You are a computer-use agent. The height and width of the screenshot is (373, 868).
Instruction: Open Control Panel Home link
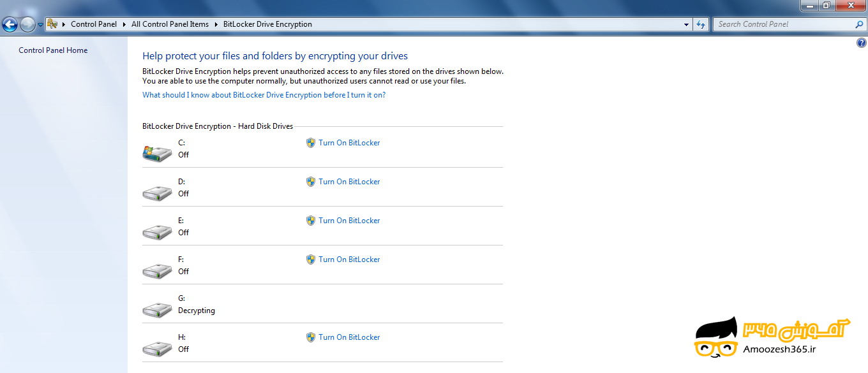(53, 50)
